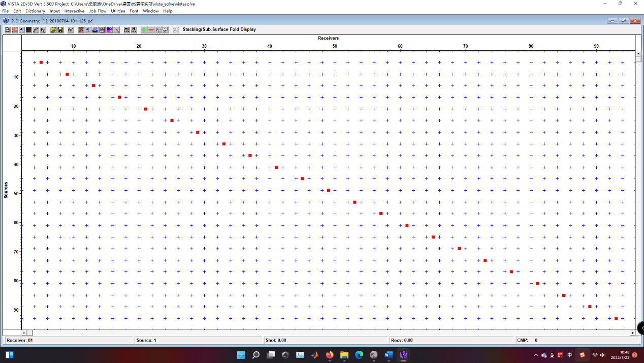Expand the Dictionary menu
The image size is (644, 363).
(35, 11)
